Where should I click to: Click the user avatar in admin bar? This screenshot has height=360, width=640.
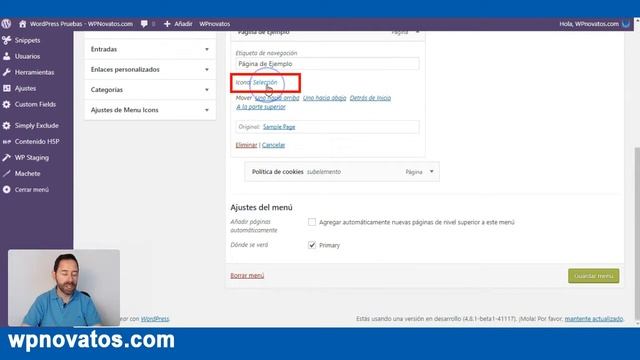coord(626,24)
